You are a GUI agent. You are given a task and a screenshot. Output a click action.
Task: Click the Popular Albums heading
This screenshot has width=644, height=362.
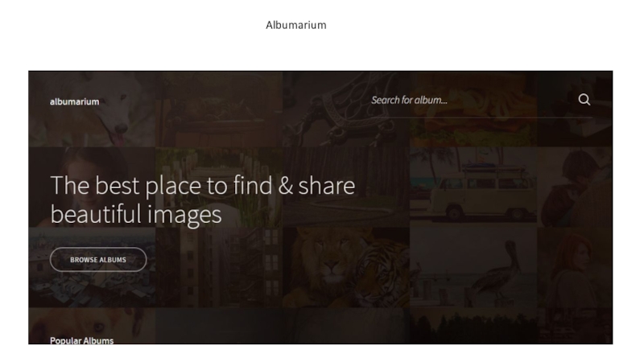click(x=82, y=340)
